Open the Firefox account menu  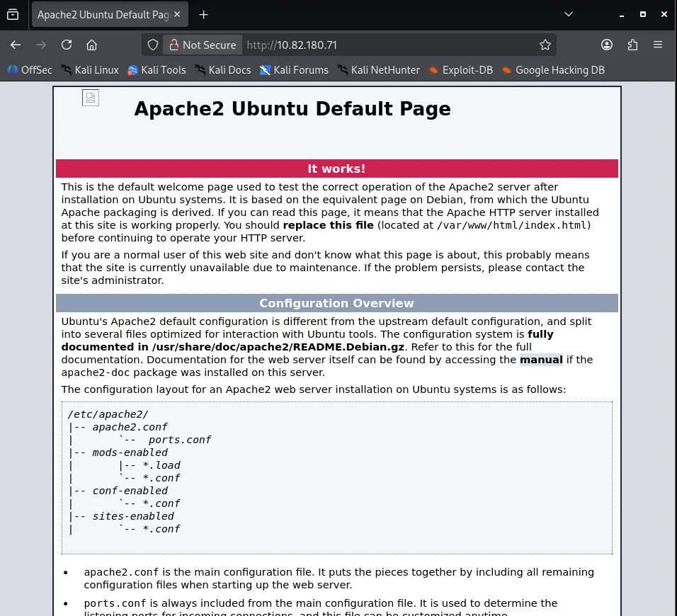tap(607, 45)
